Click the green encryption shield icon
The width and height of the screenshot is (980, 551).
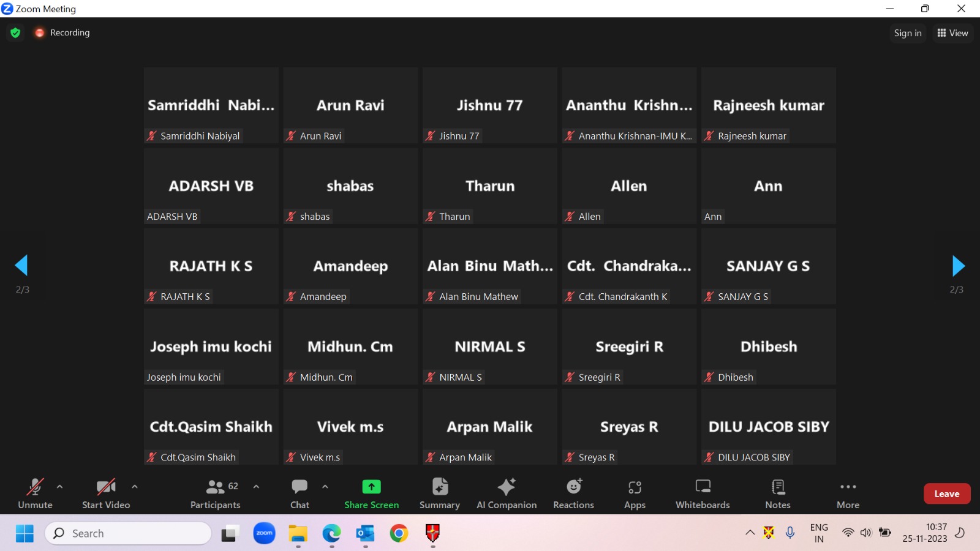[x=16, y=33]
